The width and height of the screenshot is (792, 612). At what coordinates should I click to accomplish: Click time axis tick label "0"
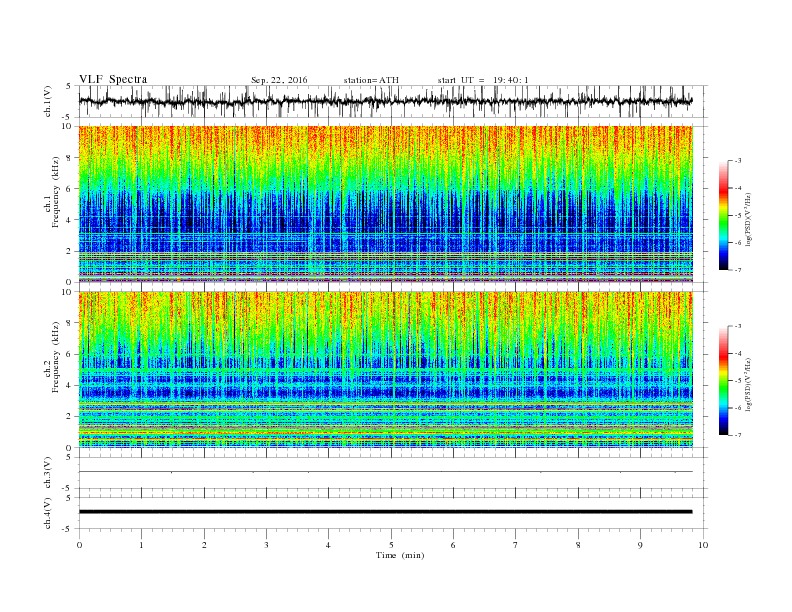pyautogui.click(x=79, y=545)
